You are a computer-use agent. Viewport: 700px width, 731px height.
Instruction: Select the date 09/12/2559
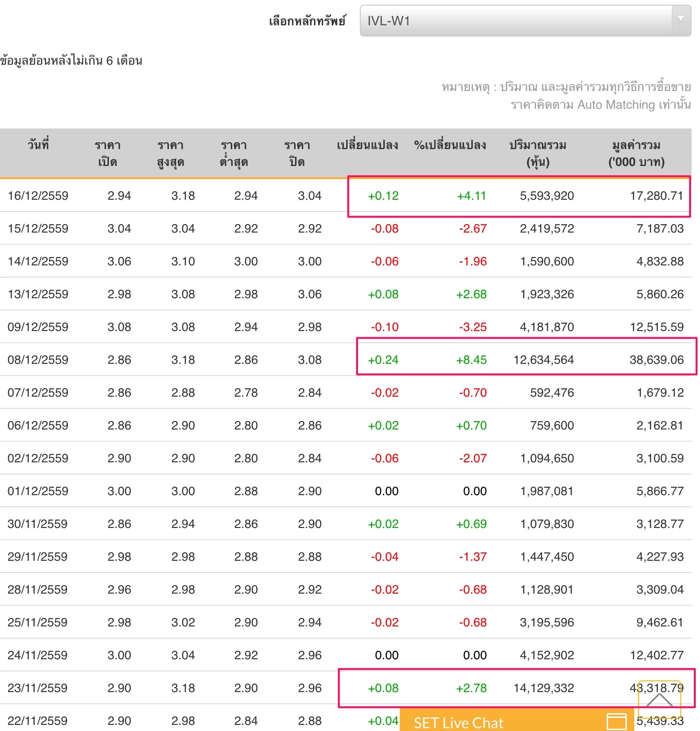click(x=38, y=327)
